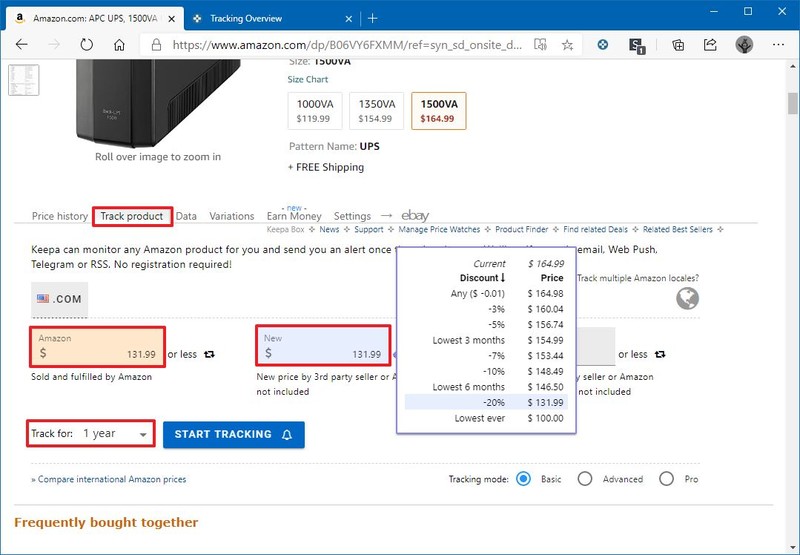Viewport: 800px width, 555px height.
Task: Choose the 1500VA size option
Action: tap(438, 111)
